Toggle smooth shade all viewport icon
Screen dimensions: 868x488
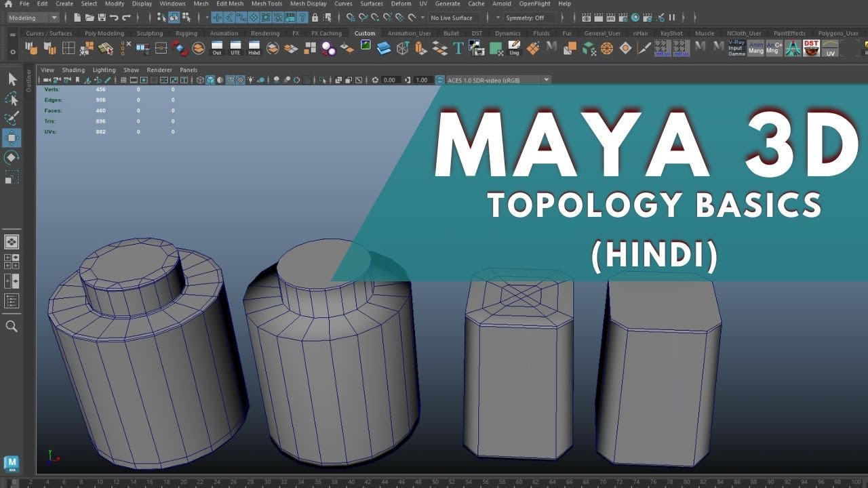point(210,80)
